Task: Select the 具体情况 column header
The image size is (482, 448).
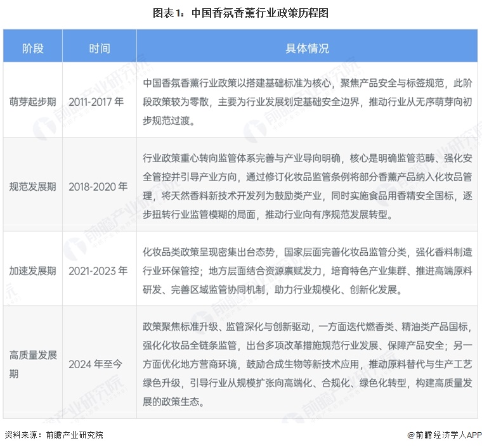Action: coord(307,46)
